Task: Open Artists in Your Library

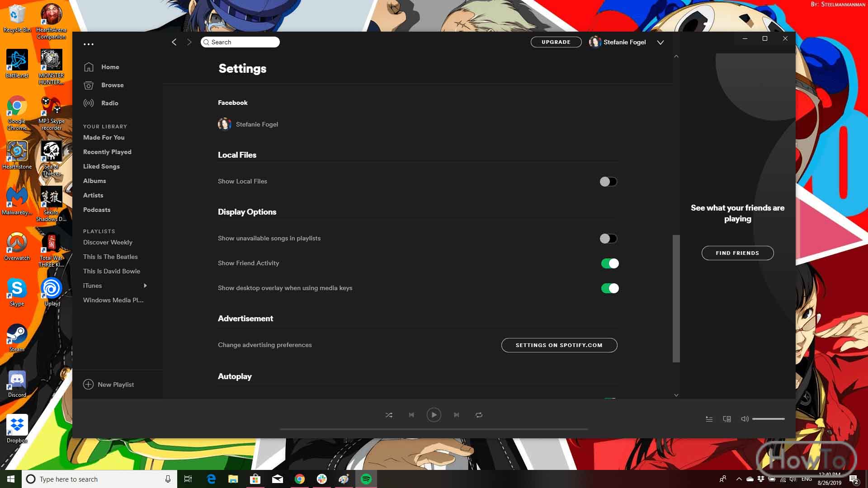Action: coord(93,195)
